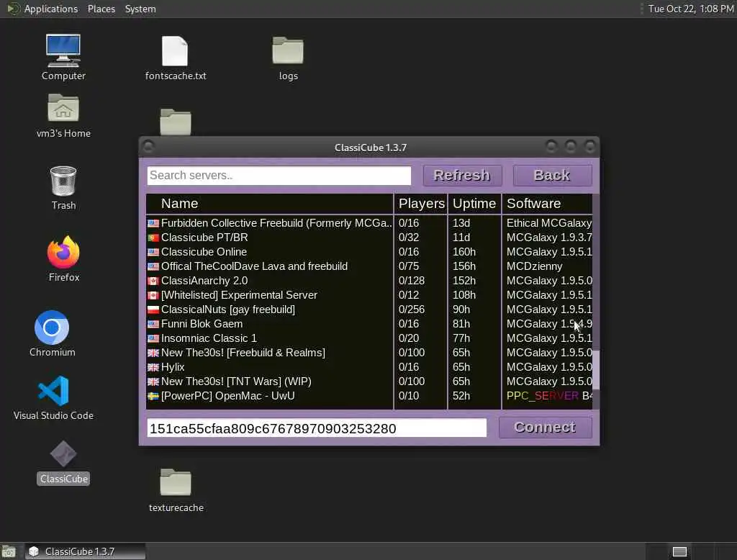Click the Ethical MCGalaxy software cell

coord(548,223)
